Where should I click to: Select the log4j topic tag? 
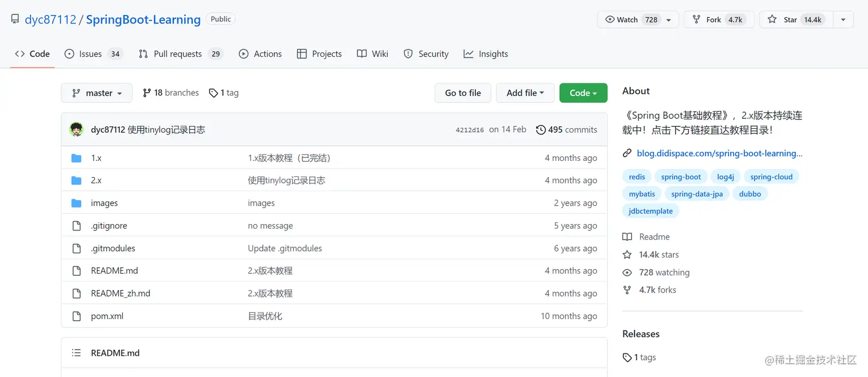tap(726, 177)
